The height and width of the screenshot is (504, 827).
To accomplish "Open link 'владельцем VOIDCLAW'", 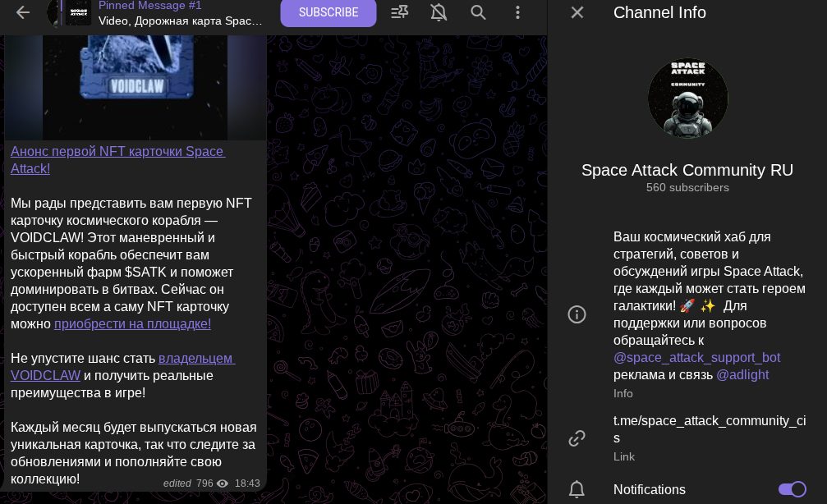I will (122, 366).
